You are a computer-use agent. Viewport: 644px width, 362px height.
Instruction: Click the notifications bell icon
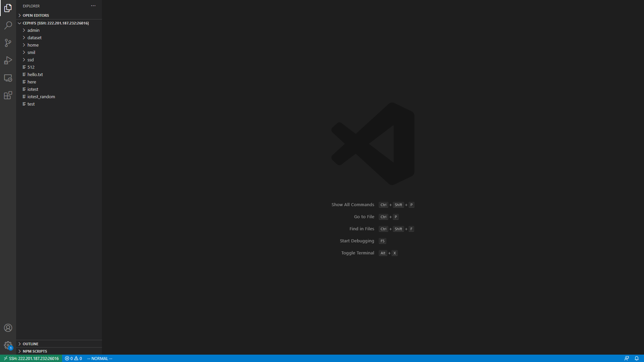coord(637,358)
